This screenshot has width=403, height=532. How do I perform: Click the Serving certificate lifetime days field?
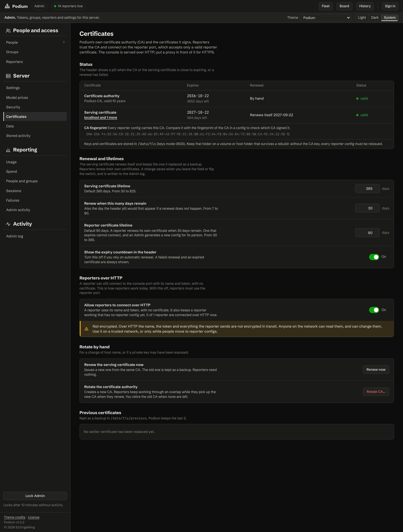click(367, 188)
